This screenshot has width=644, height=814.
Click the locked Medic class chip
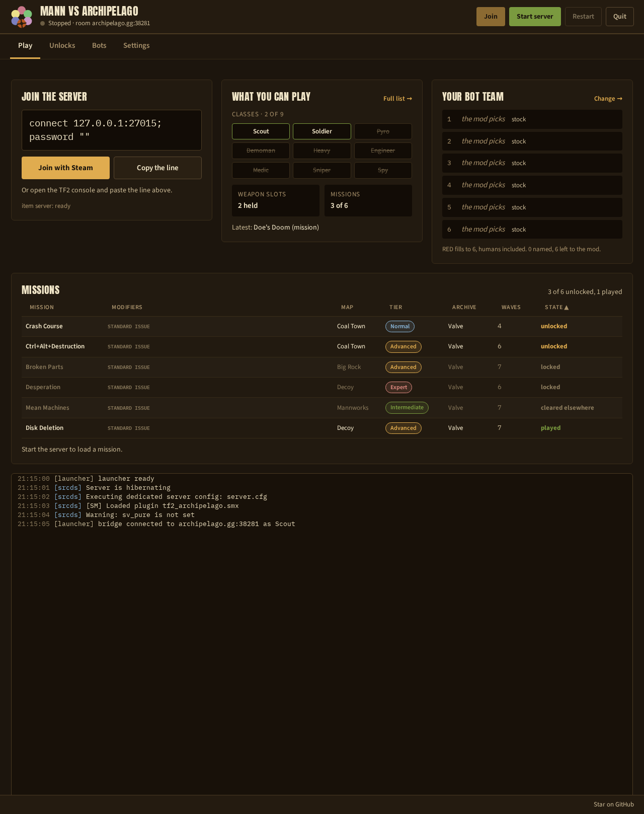click(261, 170)
